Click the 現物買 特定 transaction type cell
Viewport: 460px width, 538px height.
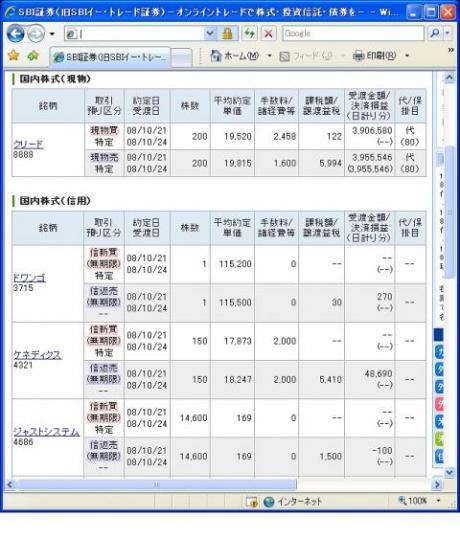click(104, 136)
